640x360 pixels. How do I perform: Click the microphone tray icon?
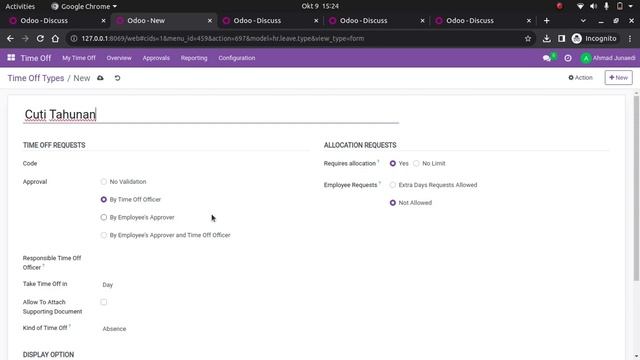(x=607, y=6)
